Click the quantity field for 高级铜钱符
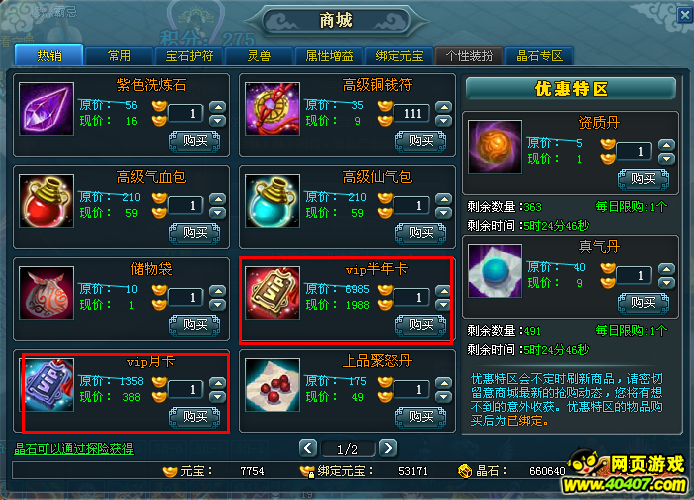This screenshot has width=694, height=500. point(412,114)
